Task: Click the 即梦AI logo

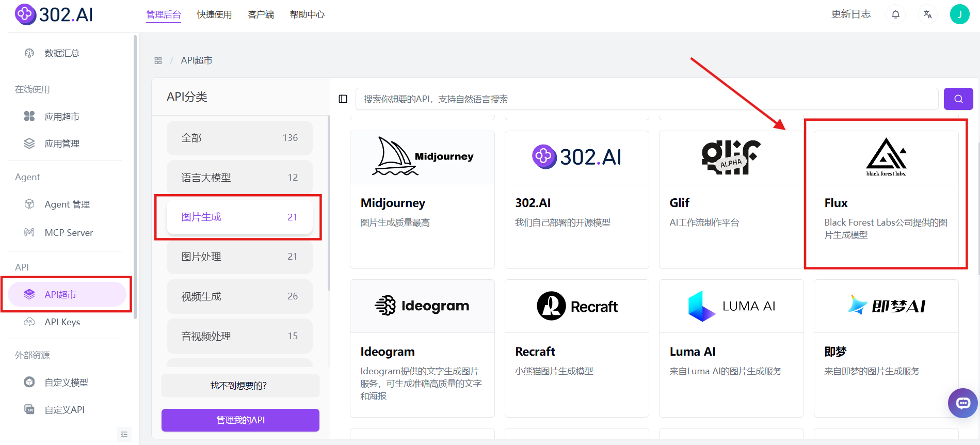Action: pyautogui.click(x=886, y=306)
